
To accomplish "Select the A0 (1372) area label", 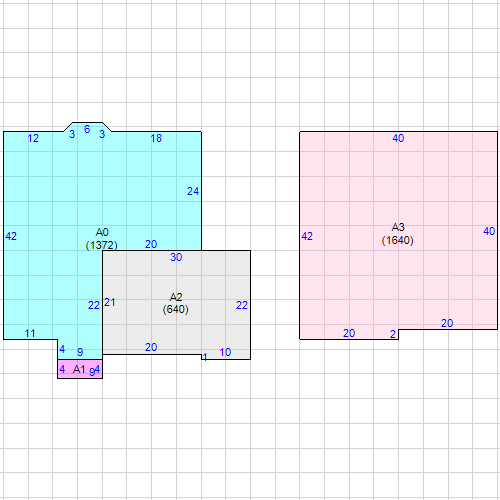I will 102,239.
